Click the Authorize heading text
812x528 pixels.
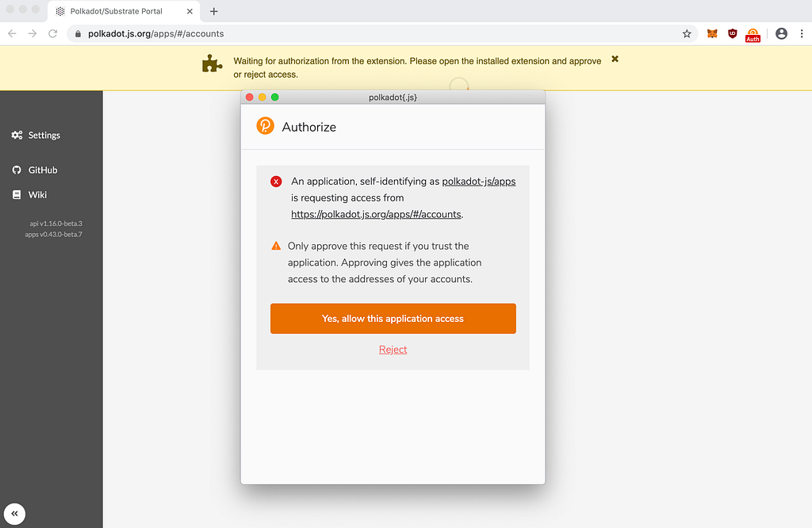click(x=308, y=127)
